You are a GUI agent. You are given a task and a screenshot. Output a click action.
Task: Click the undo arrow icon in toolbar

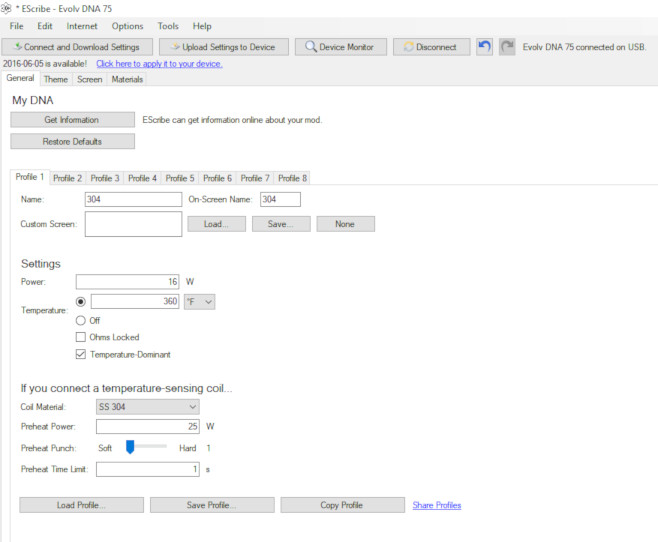point(484,47)
